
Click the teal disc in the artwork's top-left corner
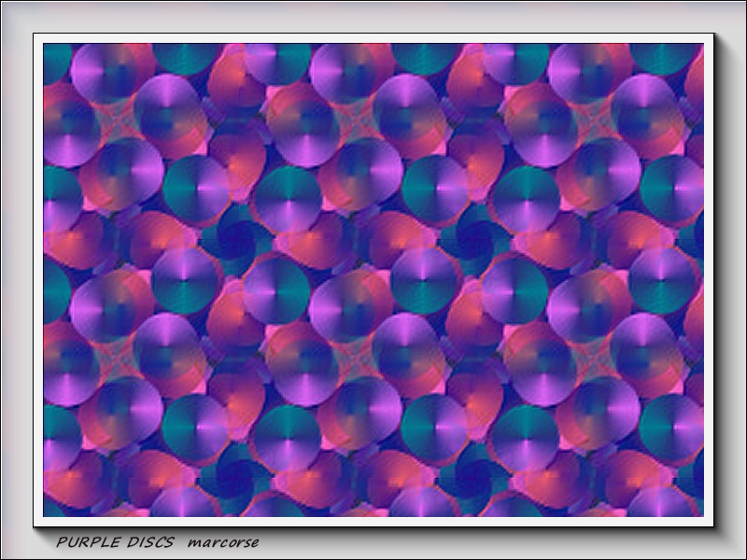tap(54, 62)
